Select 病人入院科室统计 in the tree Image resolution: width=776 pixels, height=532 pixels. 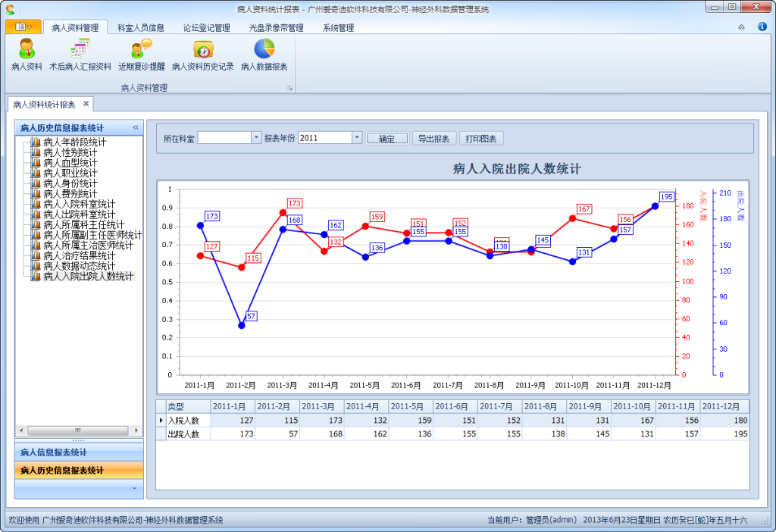pos(79,204)
